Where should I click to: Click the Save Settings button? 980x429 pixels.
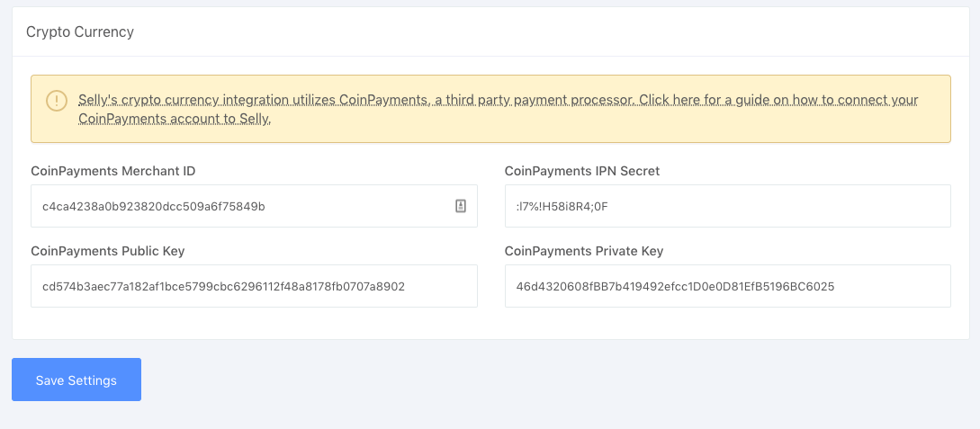pyautogui.click(x=76, y=380)
